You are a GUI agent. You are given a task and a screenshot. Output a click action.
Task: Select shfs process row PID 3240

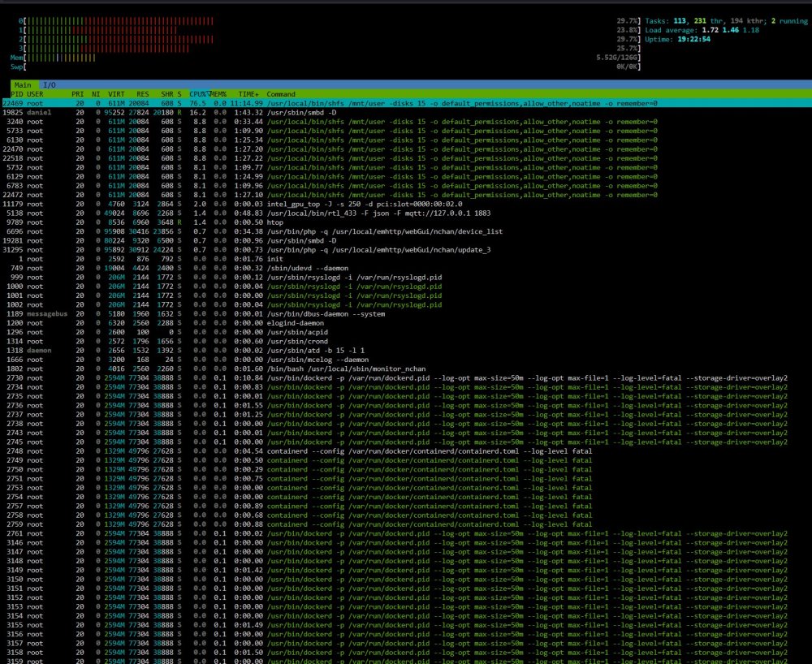pyautogui.click(x=406, y=122)
